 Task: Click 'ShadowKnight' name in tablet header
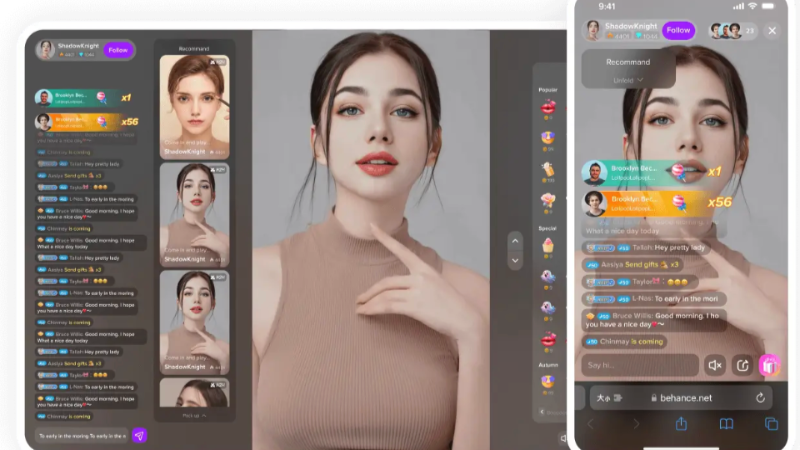[78, 45]
